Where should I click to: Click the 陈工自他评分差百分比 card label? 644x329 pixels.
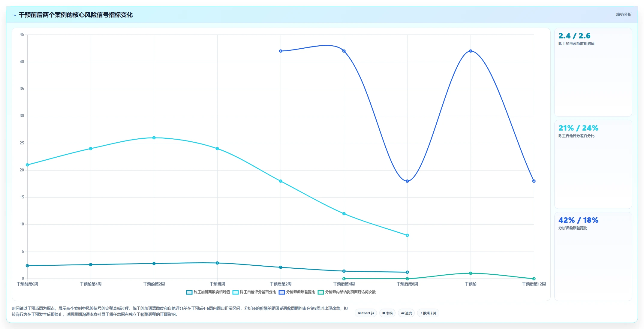tap(576, 136)
